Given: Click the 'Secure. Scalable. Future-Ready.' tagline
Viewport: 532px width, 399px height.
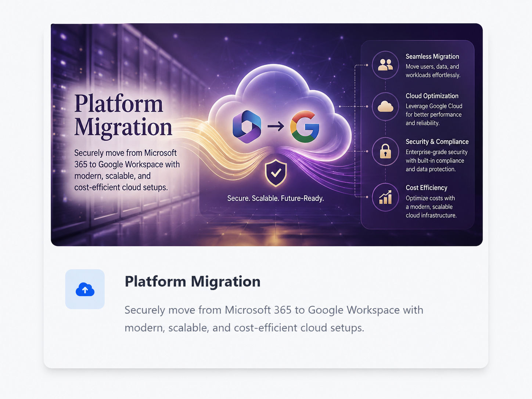Looking at the screenshot, I should [276, 198].
